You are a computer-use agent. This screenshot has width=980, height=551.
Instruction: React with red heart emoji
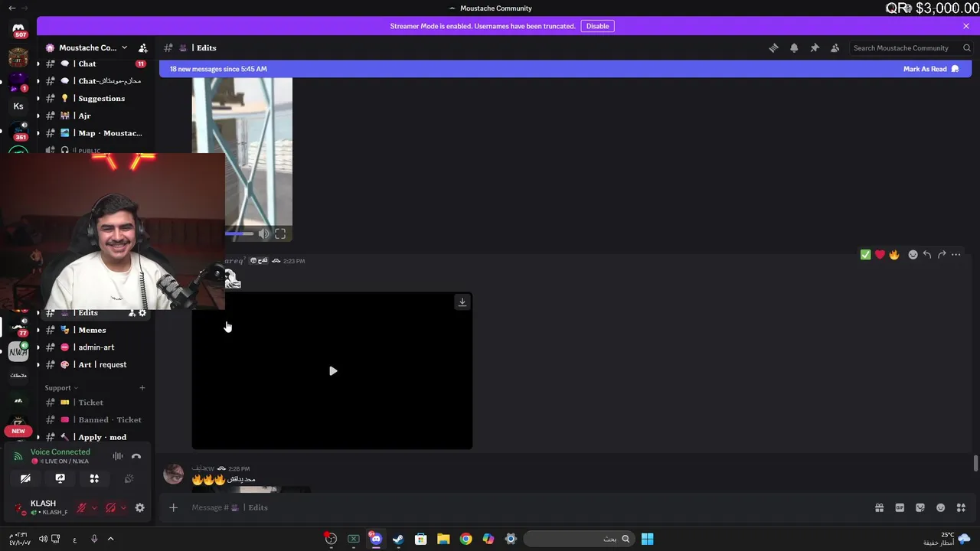click(x=880, y=255)
